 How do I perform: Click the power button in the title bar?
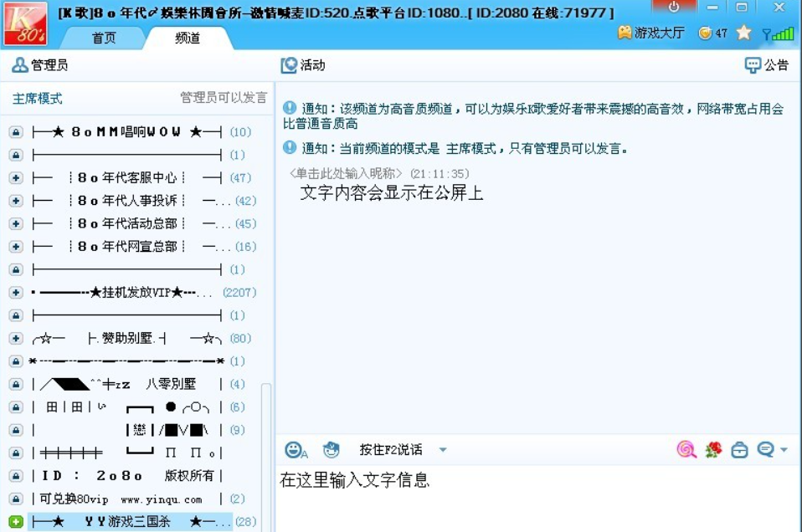click(x=674, y=7)
